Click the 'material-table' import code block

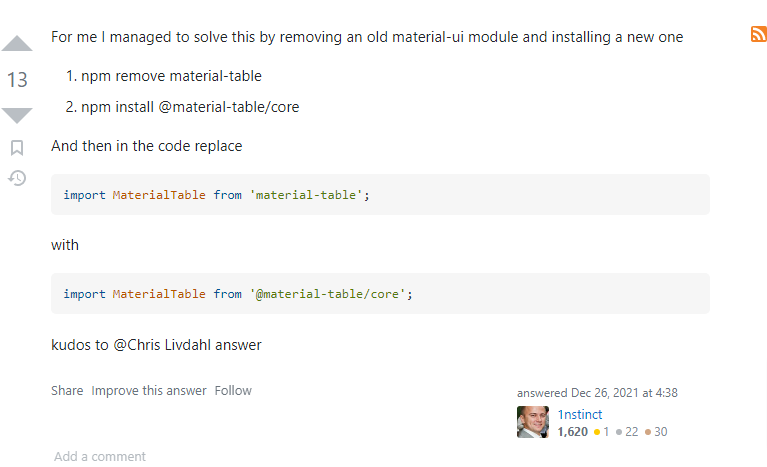click(380, 195)
